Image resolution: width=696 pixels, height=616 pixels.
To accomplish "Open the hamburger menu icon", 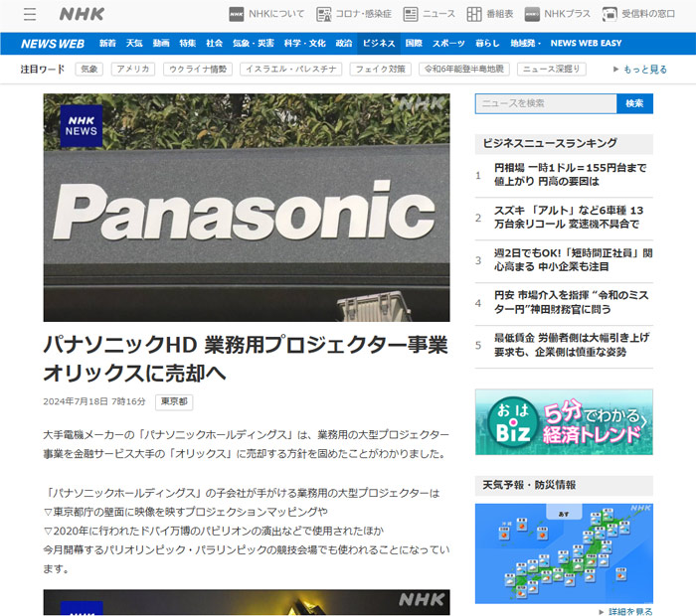I will 30,14.
